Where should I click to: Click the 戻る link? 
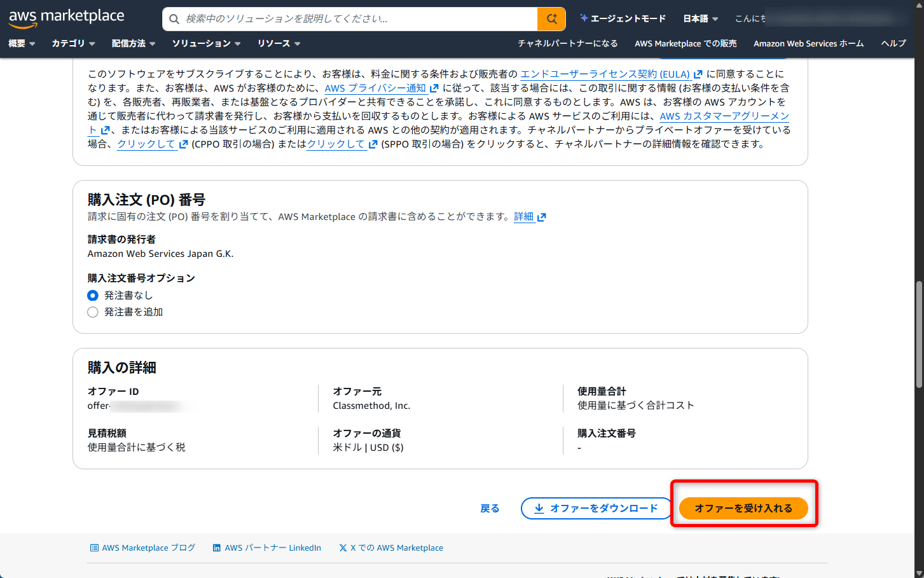(x=490, y=508)
